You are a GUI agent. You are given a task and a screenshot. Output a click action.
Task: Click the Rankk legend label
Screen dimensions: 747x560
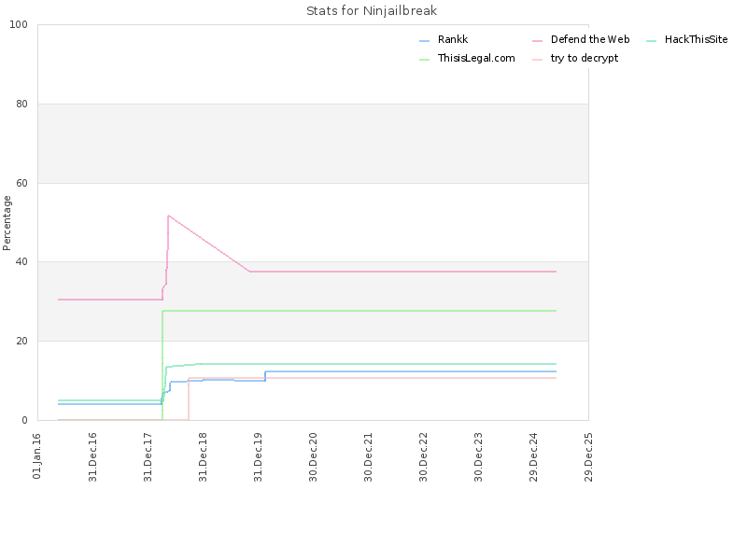(453, 39)
